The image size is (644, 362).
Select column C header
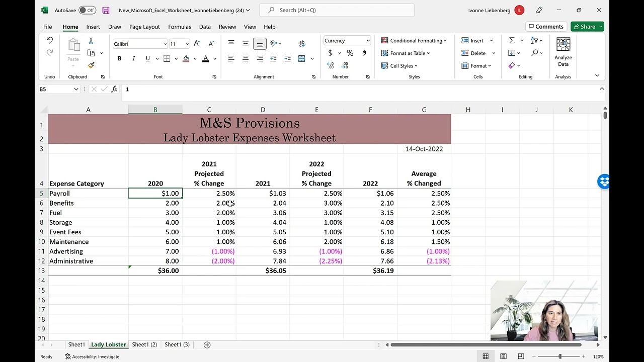click(209, 110)
